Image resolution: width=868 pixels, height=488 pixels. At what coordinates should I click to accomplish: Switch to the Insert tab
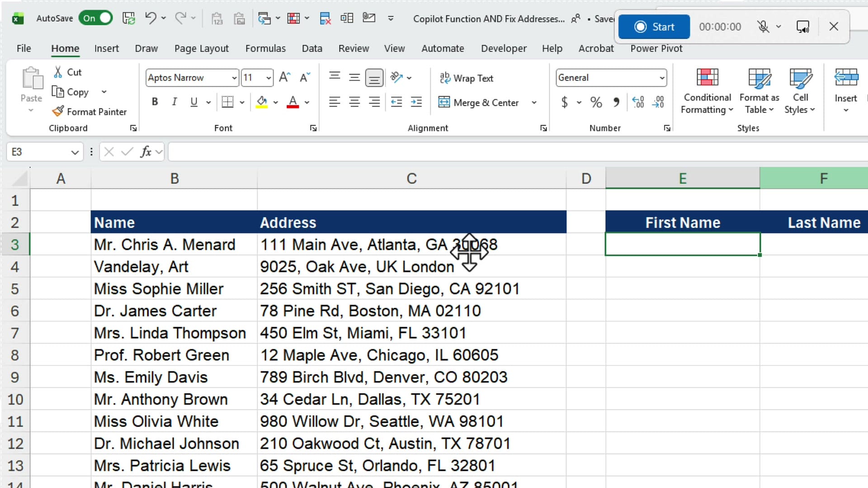pos(106,48)
